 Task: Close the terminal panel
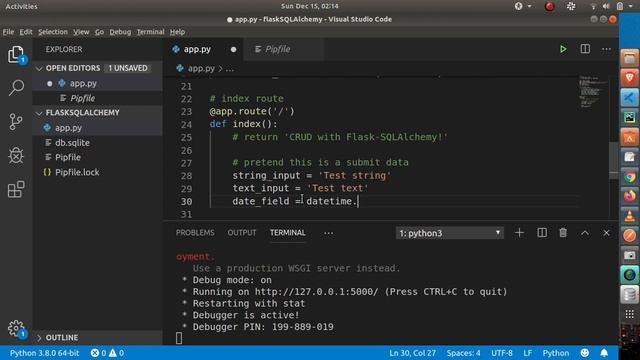click(x=607, y=233)
